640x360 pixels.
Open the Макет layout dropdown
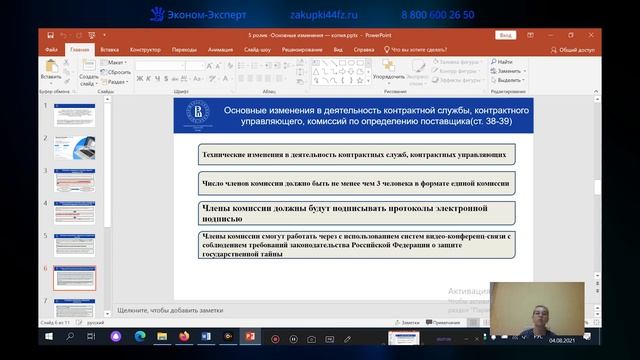115,62
